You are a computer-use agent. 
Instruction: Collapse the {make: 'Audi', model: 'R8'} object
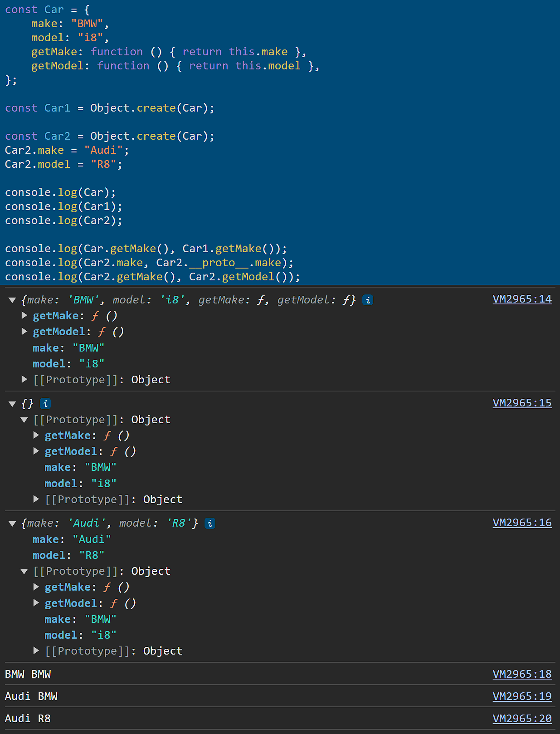[13, 523]
